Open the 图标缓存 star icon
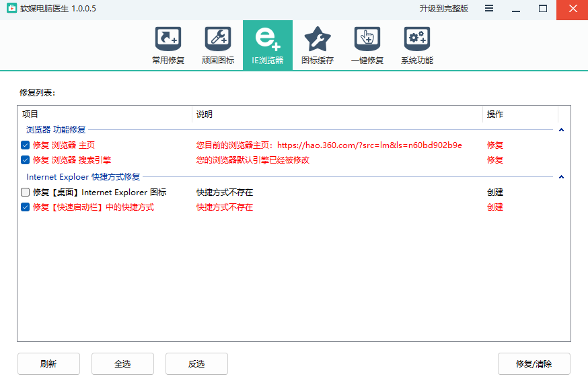Viewport: 588px width, 385px height. pos(317,39)
